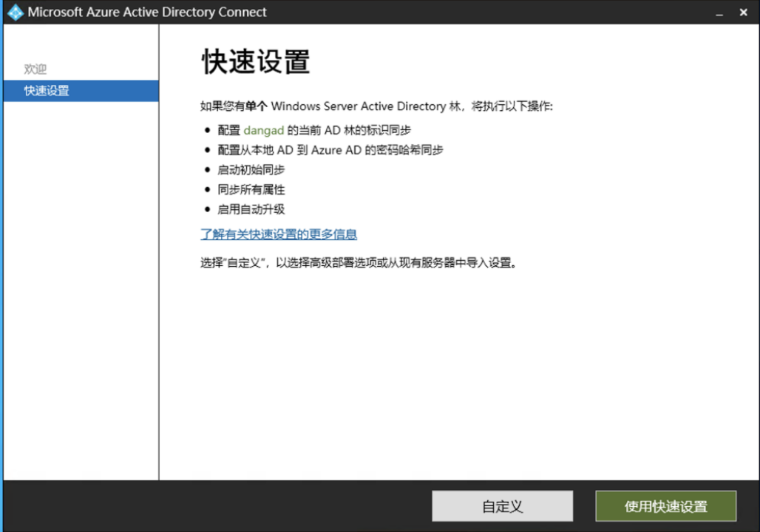Minimize the Azure AD Connect window
This screenshot has width=760, height=532.
719,13
